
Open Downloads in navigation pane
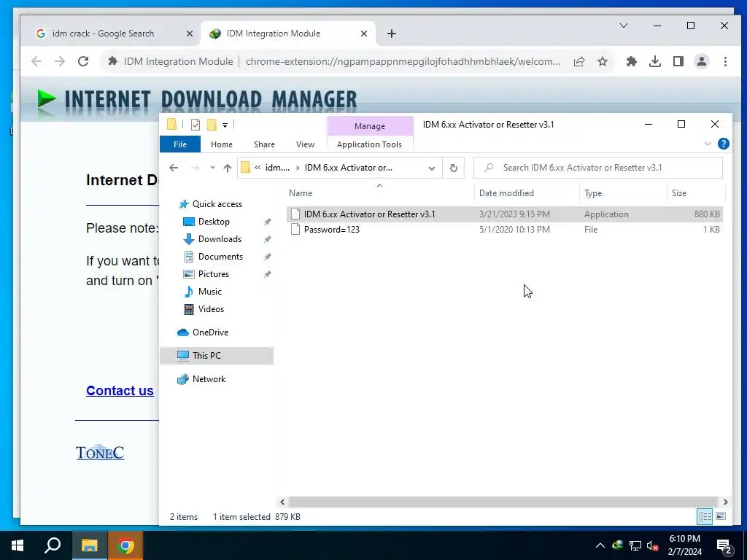coord(220,239)
